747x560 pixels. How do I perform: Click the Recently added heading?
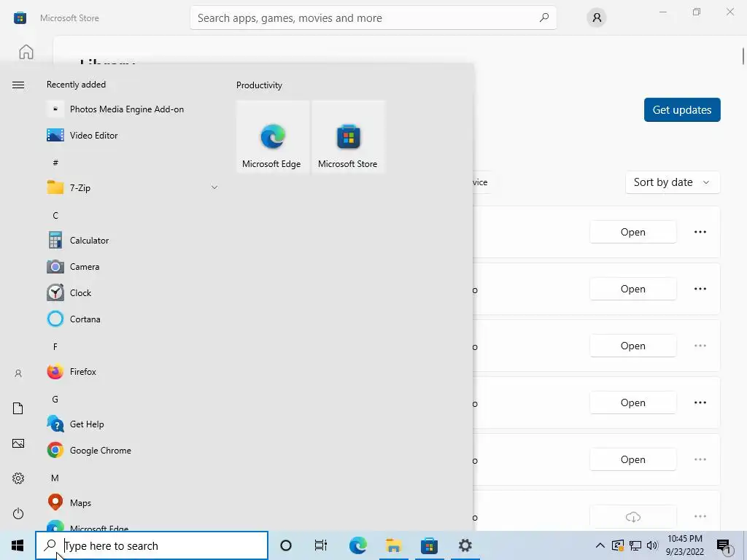tap(76, 85)
